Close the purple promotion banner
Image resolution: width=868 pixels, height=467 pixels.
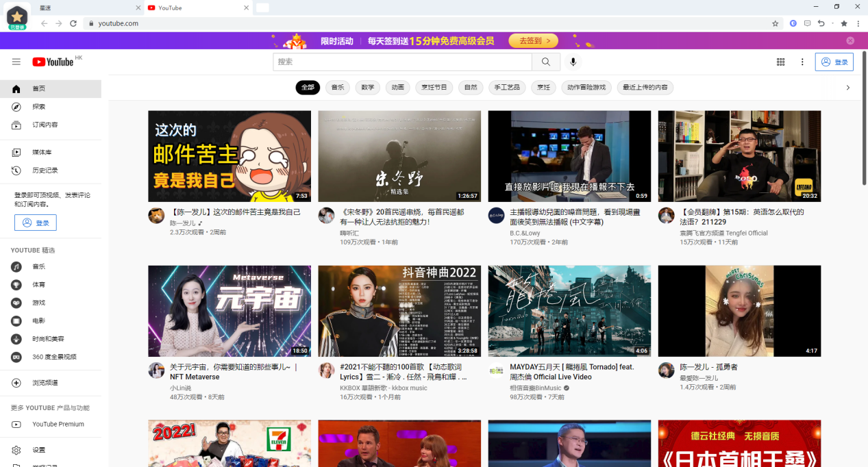click(850, 41)
